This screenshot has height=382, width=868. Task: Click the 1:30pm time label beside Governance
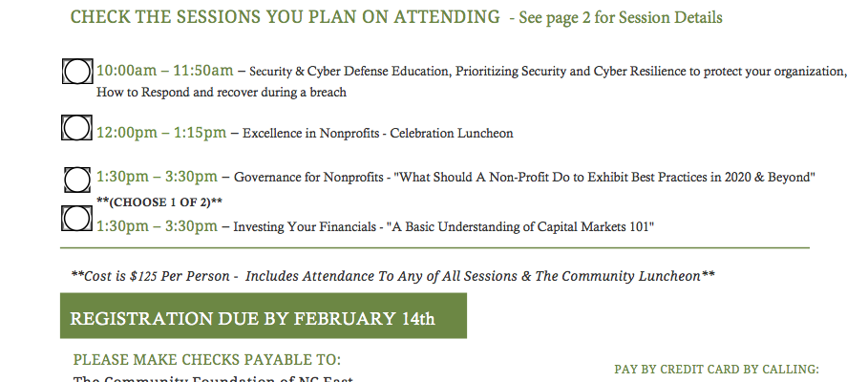(x=157, y=177)
